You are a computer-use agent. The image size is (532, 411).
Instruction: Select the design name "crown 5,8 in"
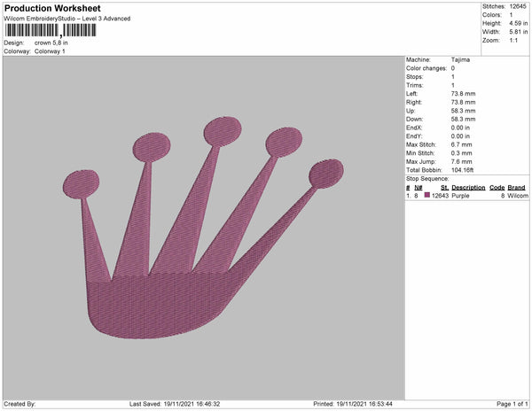51,43
